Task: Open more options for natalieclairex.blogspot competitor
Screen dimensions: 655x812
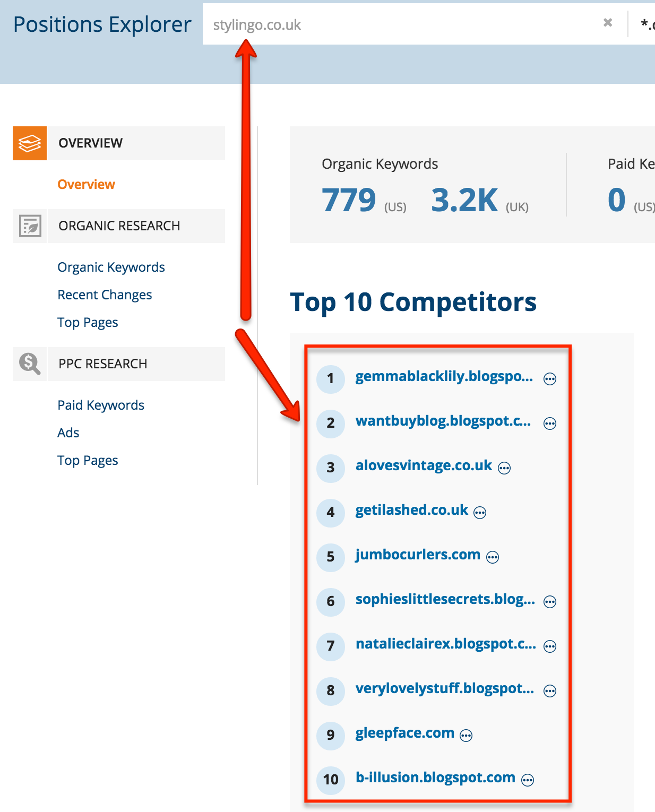Action: (x=550, y=646)
